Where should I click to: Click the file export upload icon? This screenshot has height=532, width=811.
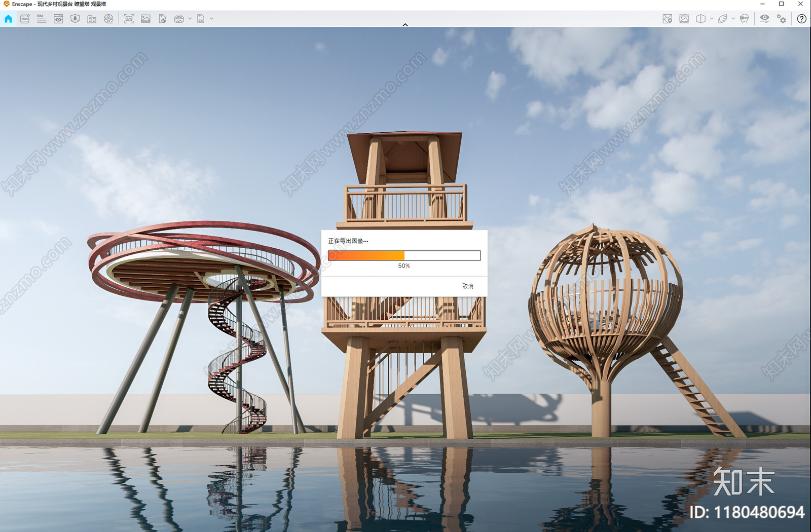point(162,19)
